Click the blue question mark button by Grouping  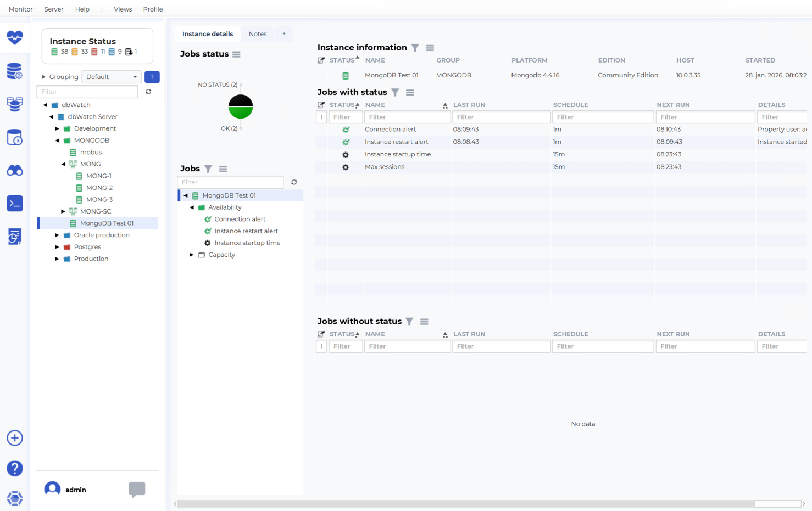point(152,77)
